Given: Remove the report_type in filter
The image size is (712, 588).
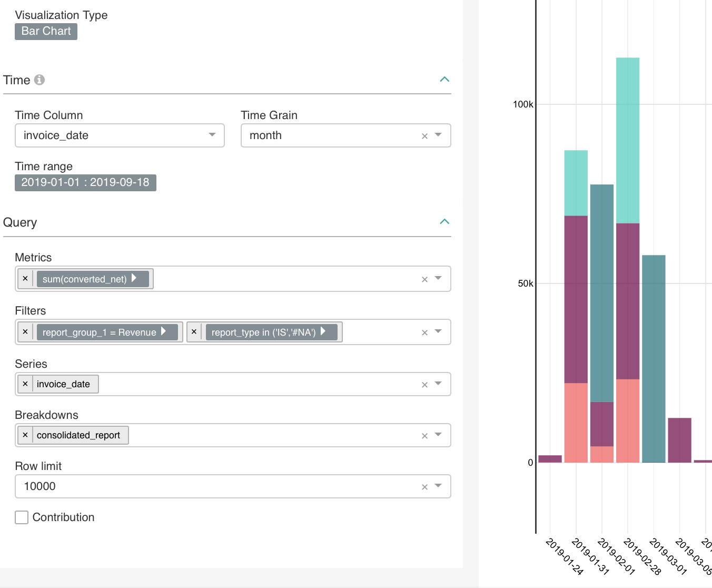Looking at the screenshot, I should pos(194,332).
